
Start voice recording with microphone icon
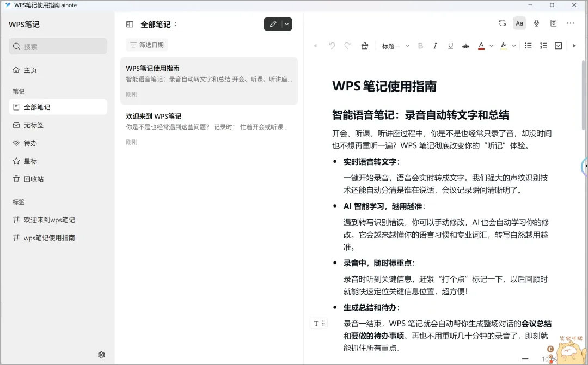536,23
